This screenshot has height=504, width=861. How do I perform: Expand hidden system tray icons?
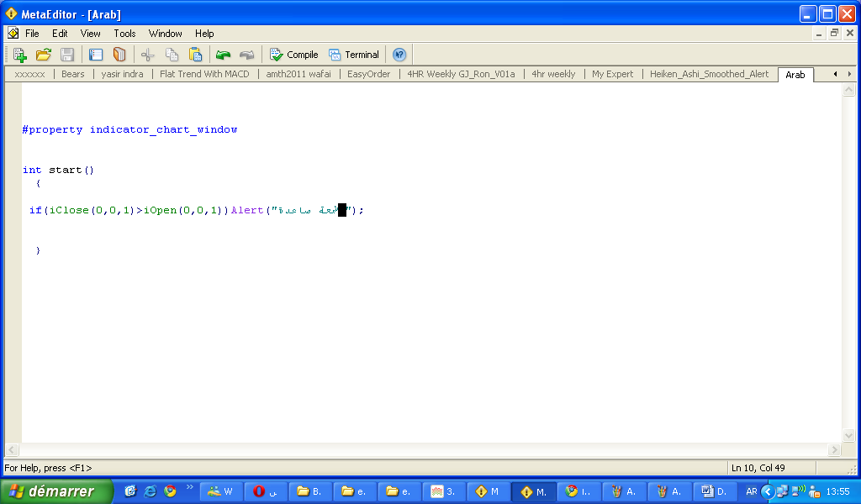point(768,491)
